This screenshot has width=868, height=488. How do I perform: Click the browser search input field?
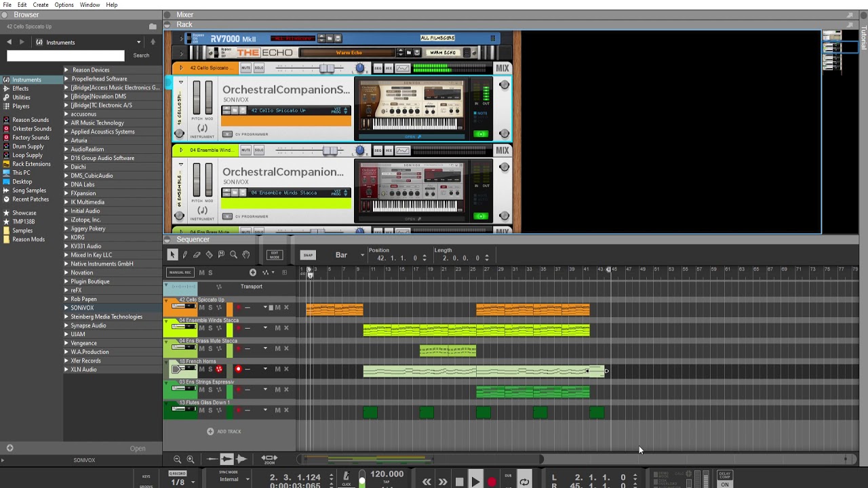coord(66,56)
